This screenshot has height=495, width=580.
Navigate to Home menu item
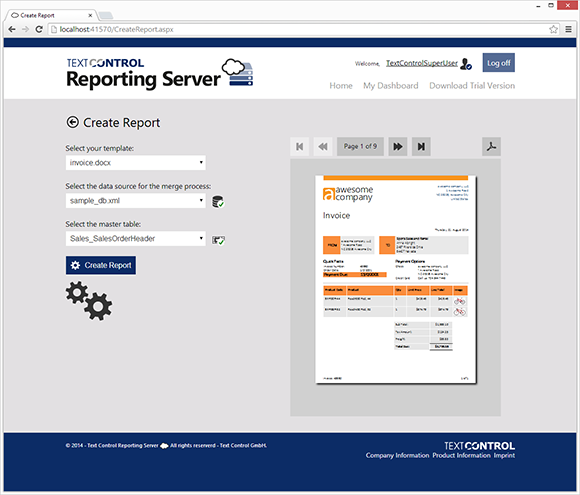tap(341, 86)
